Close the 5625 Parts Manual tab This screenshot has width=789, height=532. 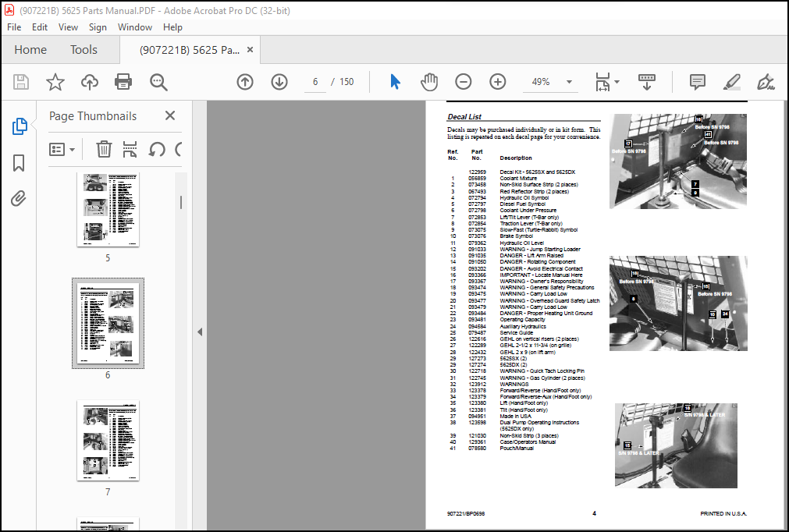[250, 50]
